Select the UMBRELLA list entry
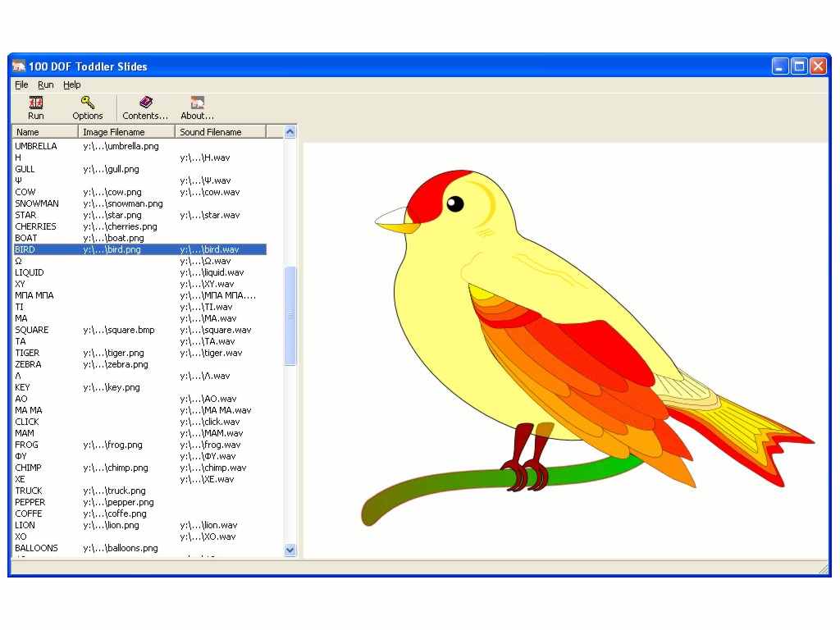This screenshot has width=840, height=630. [x=139, y=146]
